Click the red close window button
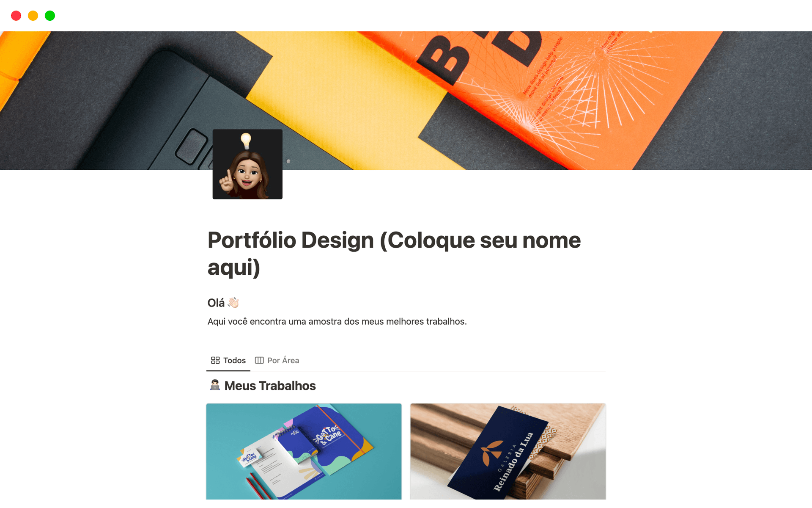812x508 pixels. coord(16,16)
